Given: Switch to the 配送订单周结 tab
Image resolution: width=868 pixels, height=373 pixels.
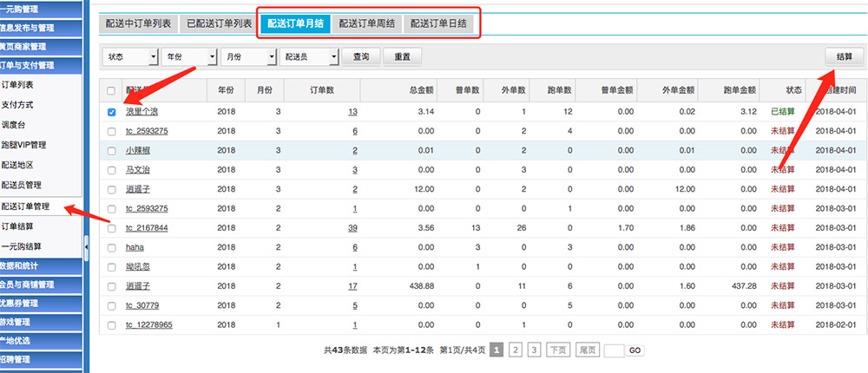Looking at the screenshot, I should pos(366,24).
